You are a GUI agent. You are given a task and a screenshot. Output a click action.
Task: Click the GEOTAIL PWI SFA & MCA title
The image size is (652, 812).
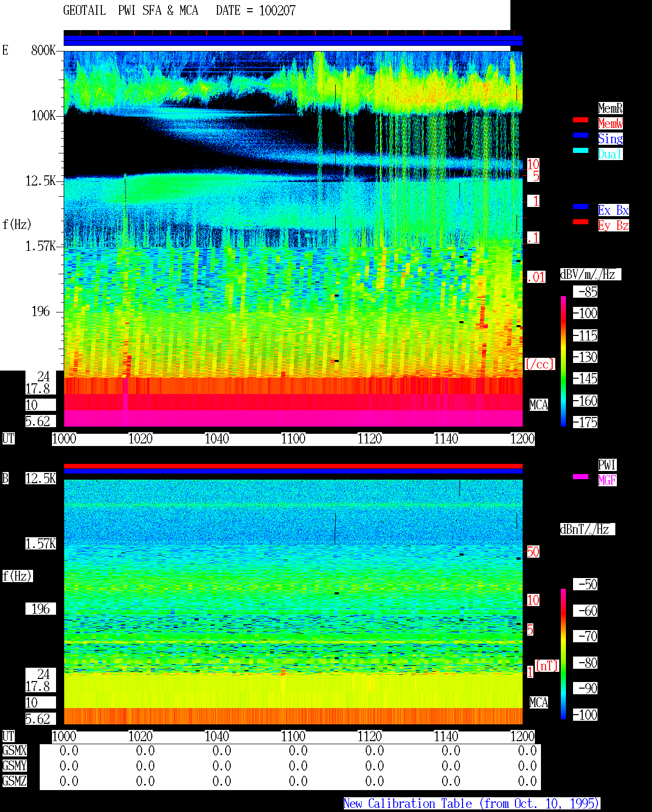(x=130, y=11)
